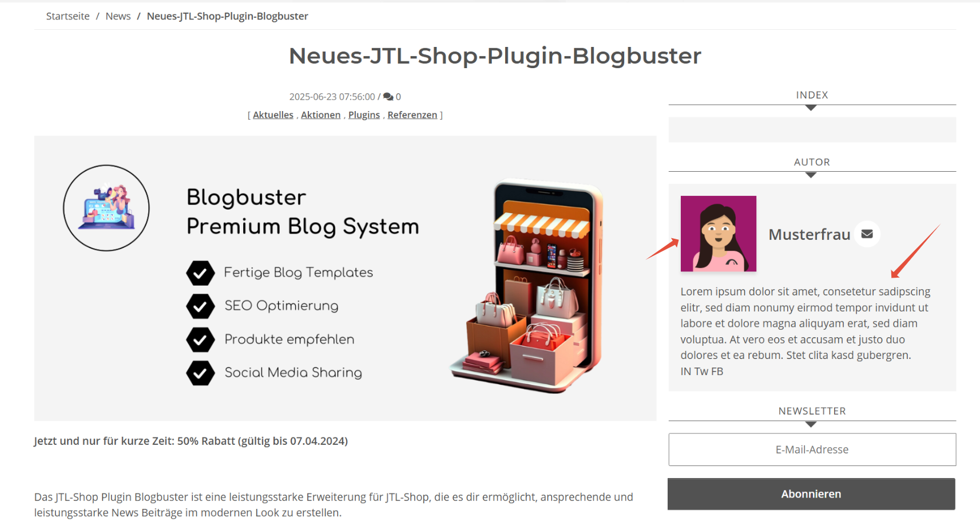Click the Musterfrau author name
Screen dimensions: 980x521
[x=809, y=234]
